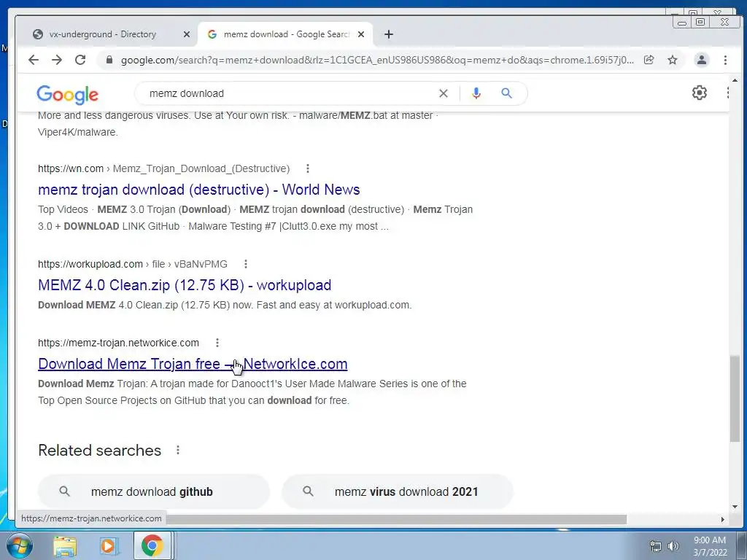The height and width of the screenshot is (560, 747).
Task: Open a new tab with the plus button
Action: coord(389,34)
